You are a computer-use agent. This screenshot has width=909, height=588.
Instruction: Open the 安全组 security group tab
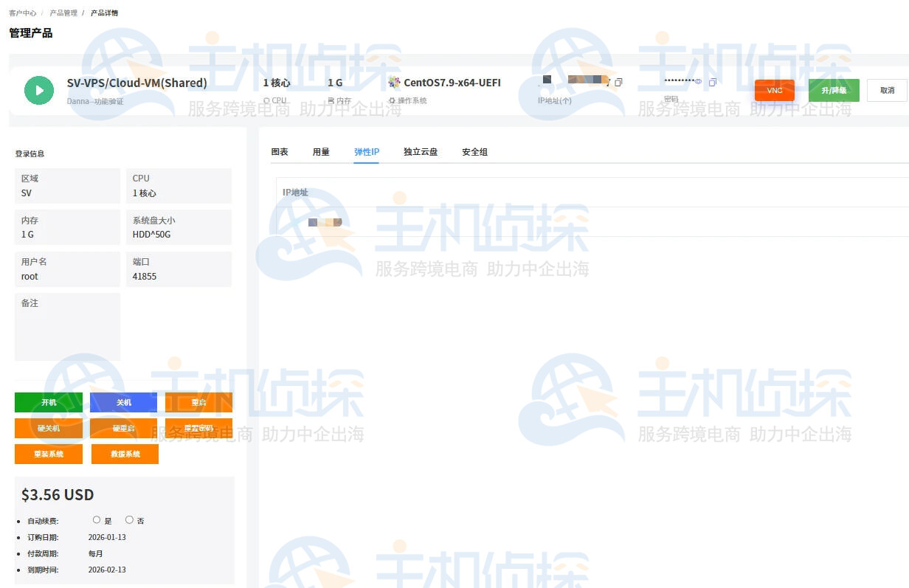click(474, 152)
